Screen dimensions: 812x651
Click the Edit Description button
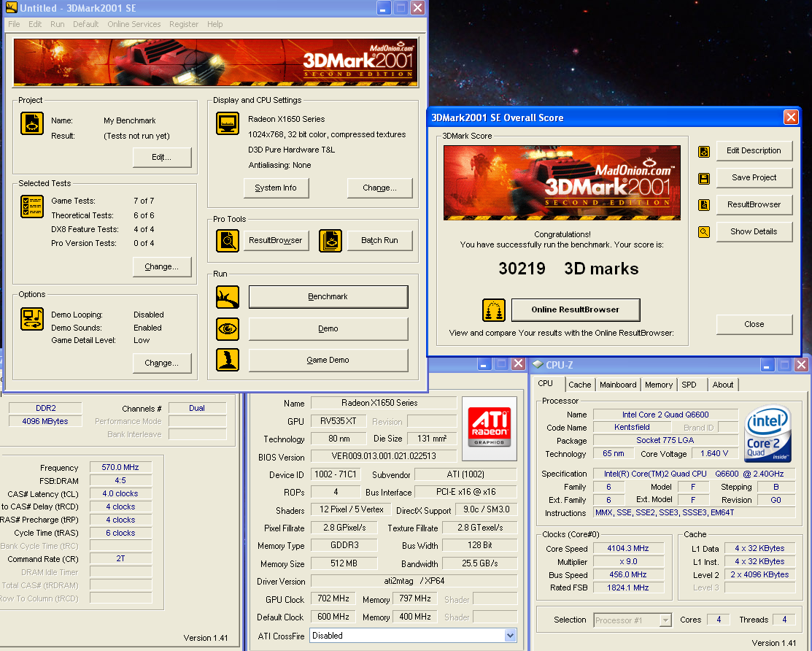click(x=754, y=151)
